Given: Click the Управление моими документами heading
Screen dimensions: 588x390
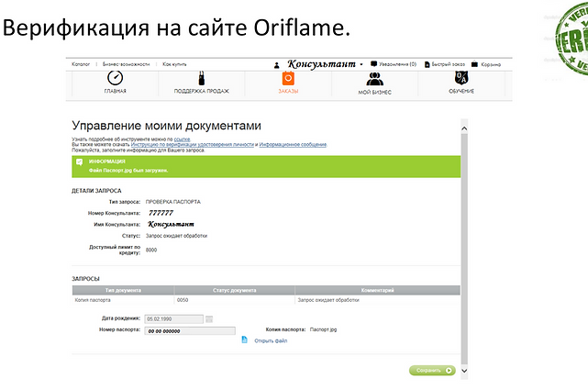Looking at the screenshot, I should pos(167,126).
